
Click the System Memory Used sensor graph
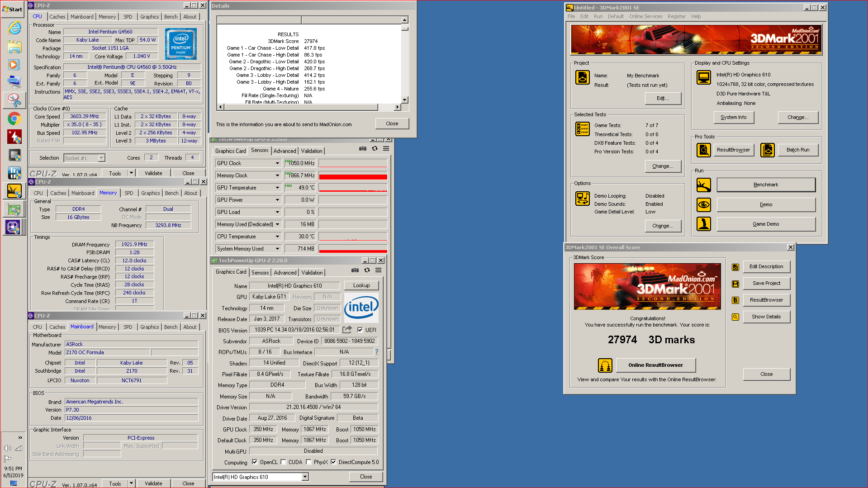click(353, 249)
